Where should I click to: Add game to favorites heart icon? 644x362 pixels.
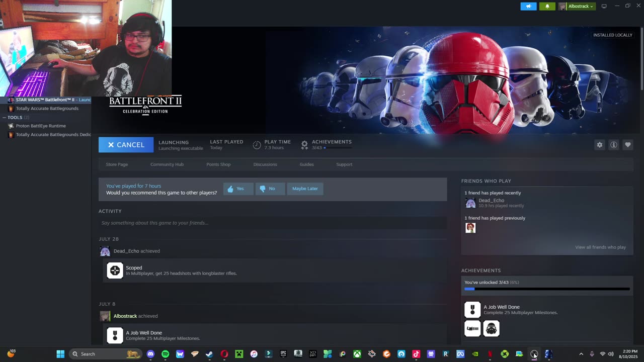coord(628,145)
